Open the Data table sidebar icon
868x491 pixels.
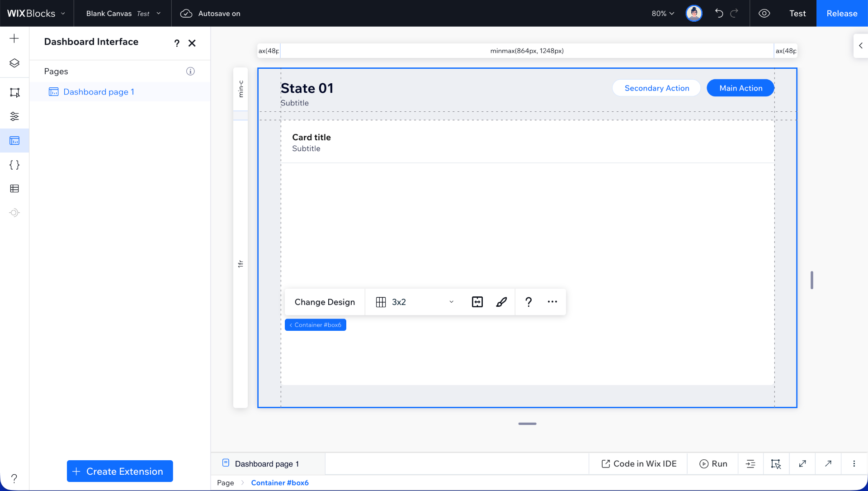(14, 189)
